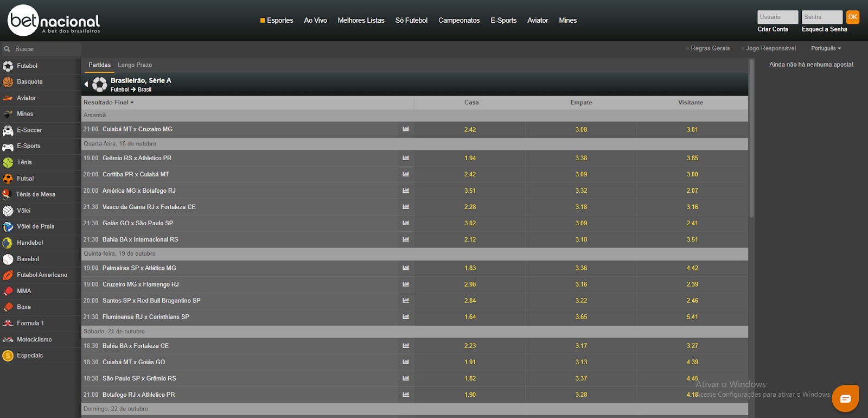The image size is (868, 418).
Task: Select the Basebol baseball icon
Action: click(8, 259)
